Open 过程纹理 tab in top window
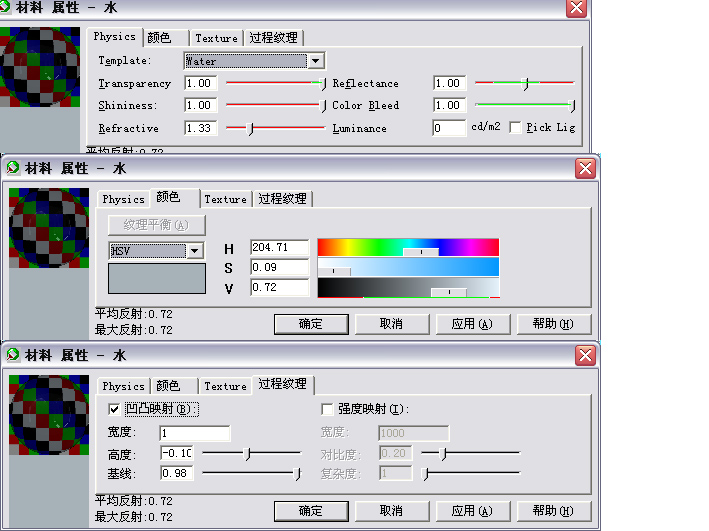The height and width of the screenshot is (531, 709). pyautogui.click(x=274, y=38)
